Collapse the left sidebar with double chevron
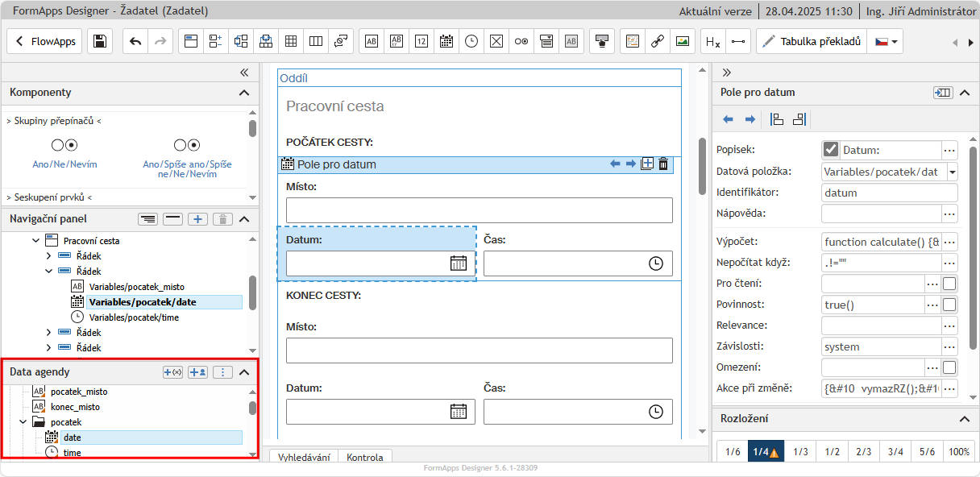Image resolution: width=980 pixels, height=477 pixels. pyautogui.click(x=244, y=72)
